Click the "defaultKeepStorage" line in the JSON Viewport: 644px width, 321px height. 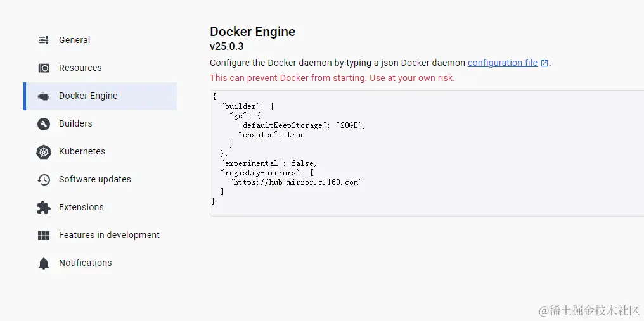pos(302,125)
